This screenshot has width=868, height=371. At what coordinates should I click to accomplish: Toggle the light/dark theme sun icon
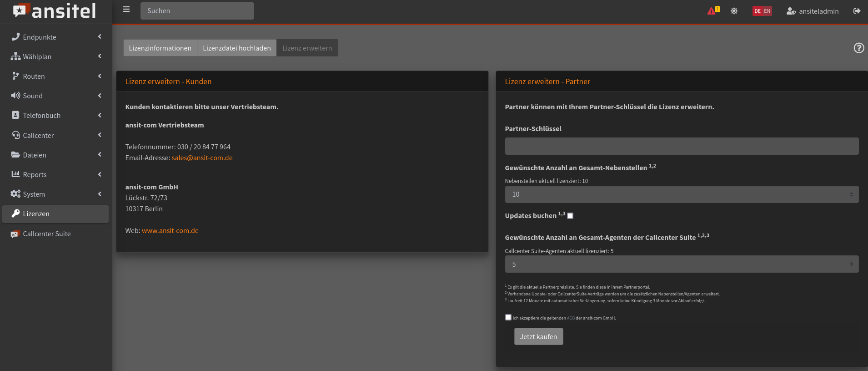point(734,11)
